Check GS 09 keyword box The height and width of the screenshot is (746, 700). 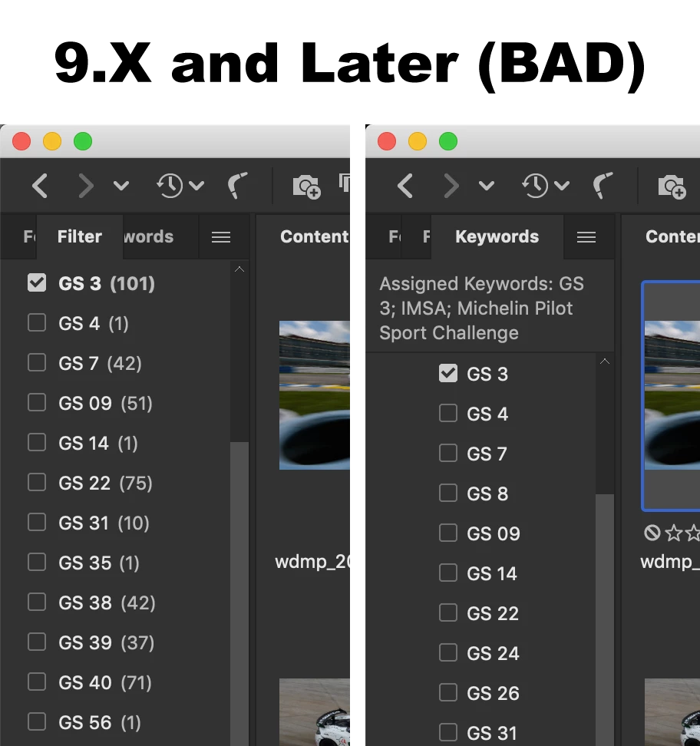pyautogui.click(x=447, y=533)
